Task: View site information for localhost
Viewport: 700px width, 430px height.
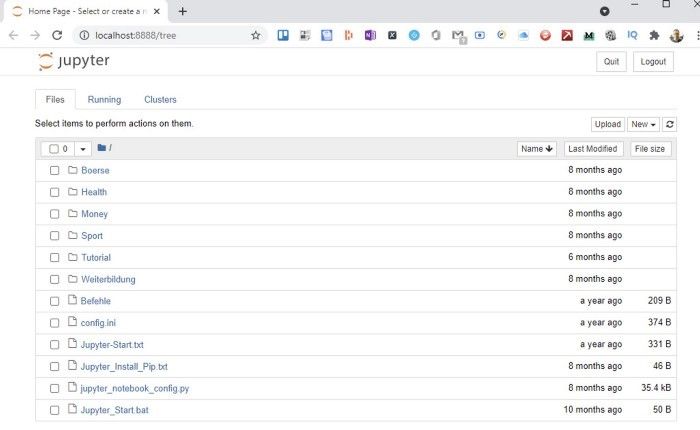Action: [84, 35]
